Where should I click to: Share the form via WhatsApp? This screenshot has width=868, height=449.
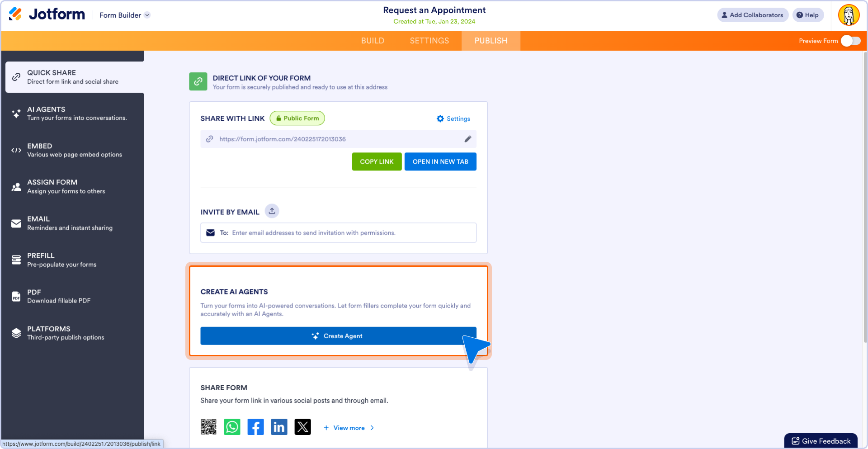(232, 427)
